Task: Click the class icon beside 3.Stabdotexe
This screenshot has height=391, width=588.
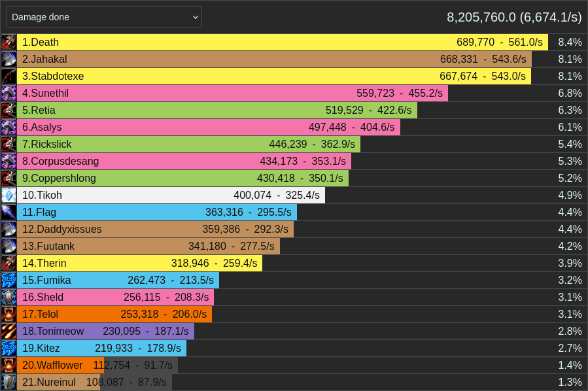Action: click(9, 76)
